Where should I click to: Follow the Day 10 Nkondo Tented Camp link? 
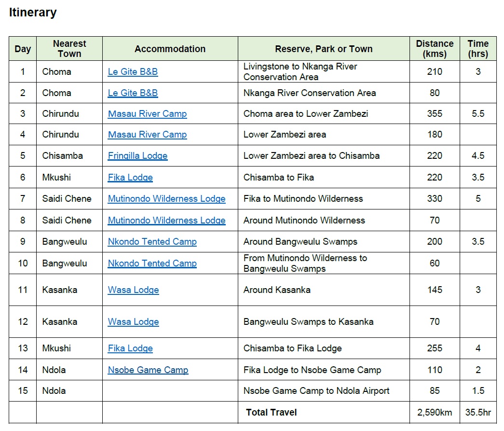(x=152, y=264)
